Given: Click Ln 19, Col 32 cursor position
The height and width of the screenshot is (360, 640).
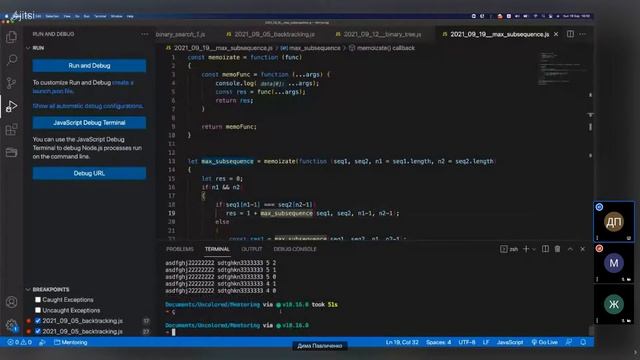Looking at the screenshot, I should (402, 342).
